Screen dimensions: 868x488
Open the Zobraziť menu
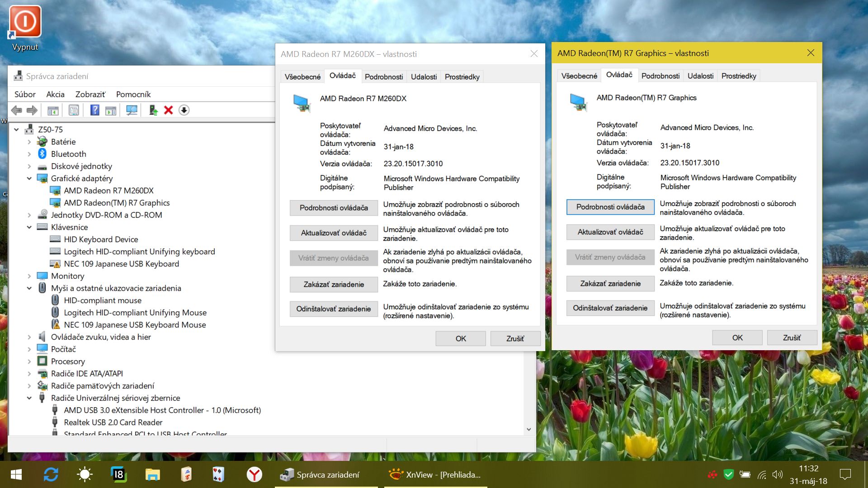click(90, 94)
